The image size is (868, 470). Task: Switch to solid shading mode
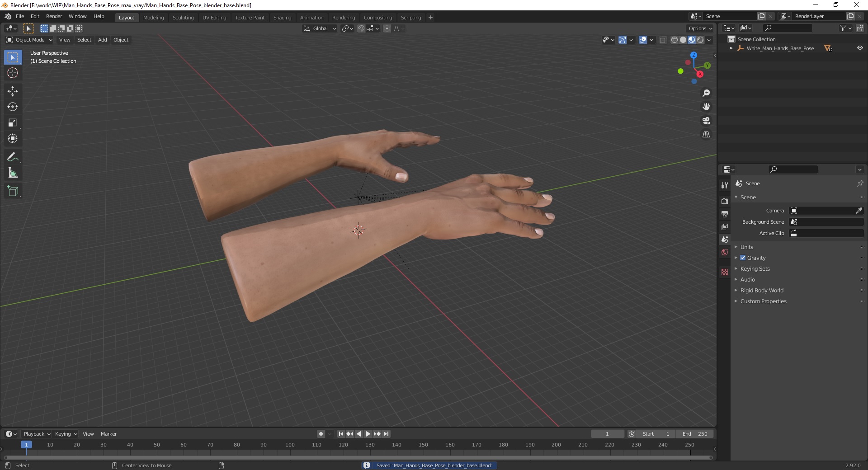pyautogui.click(x=683, y=40)
